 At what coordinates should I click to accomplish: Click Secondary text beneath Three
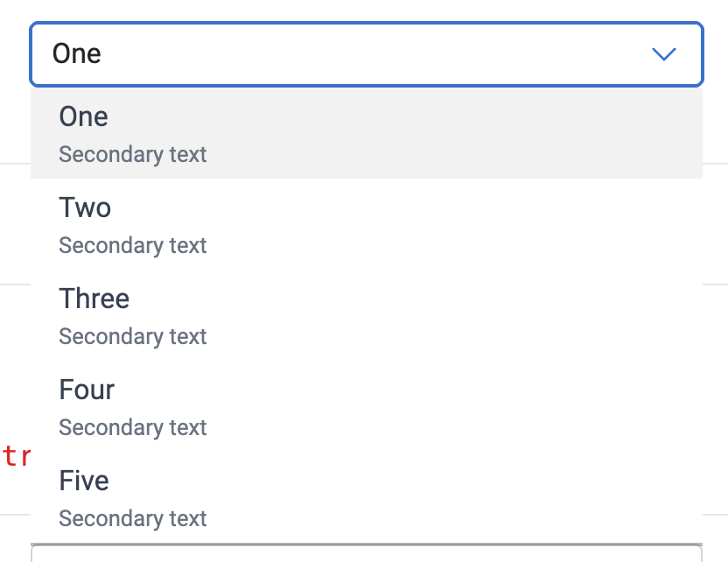tap(132, 336)
